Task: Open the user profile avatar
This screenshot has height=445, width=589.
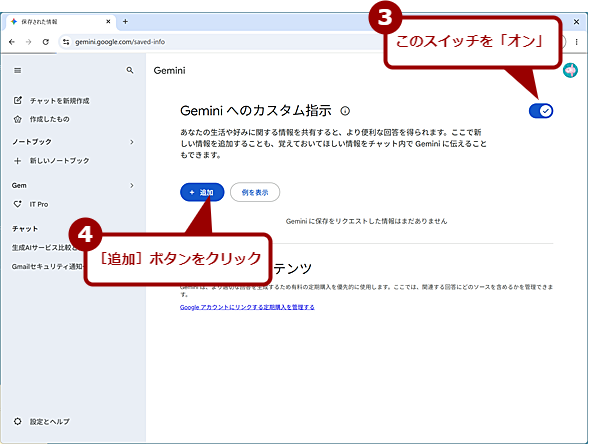Action: click(x=570, y=71)
